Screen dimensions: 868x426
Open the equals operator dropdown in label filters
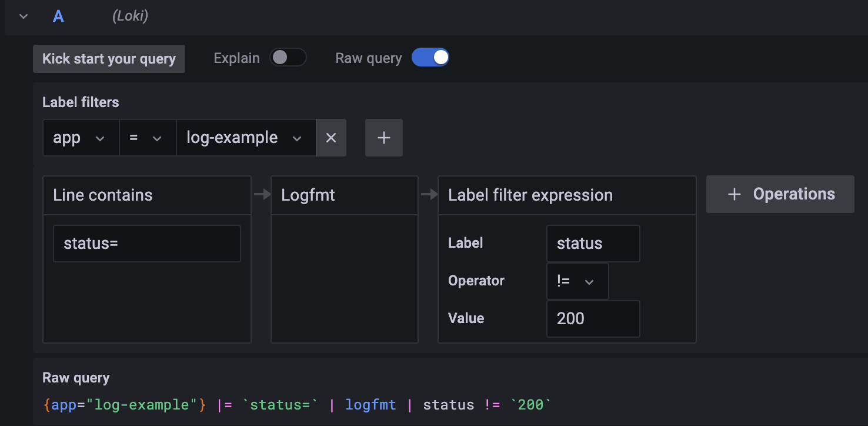[147, 138]
